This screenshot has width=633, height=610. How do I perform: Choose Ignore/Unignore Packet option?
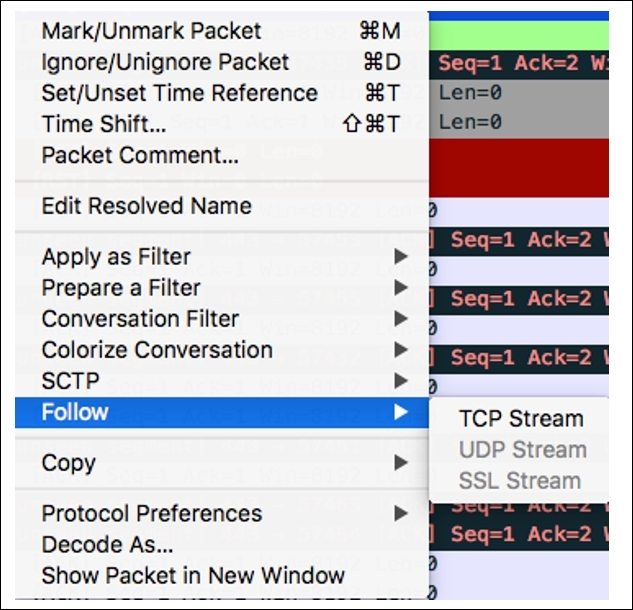[x=163, y=63]
